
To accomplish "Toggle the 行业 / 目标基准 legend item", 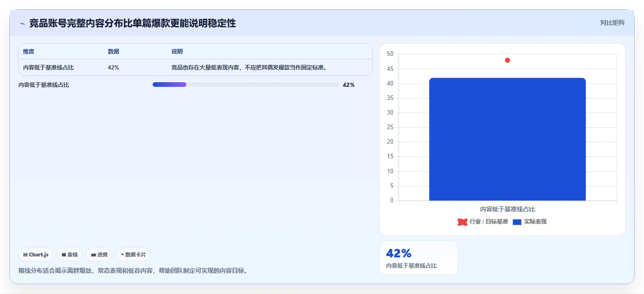I will [483, 222].
